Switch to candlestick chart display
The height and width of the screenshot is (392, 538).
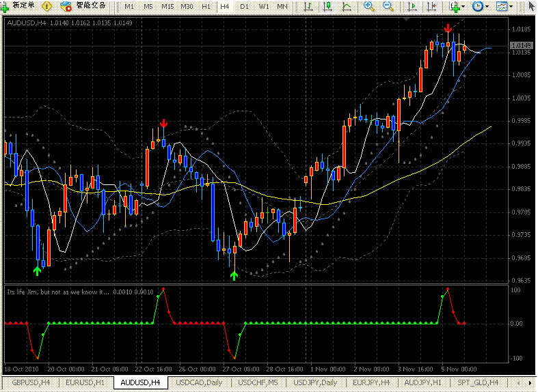[327, 7]
